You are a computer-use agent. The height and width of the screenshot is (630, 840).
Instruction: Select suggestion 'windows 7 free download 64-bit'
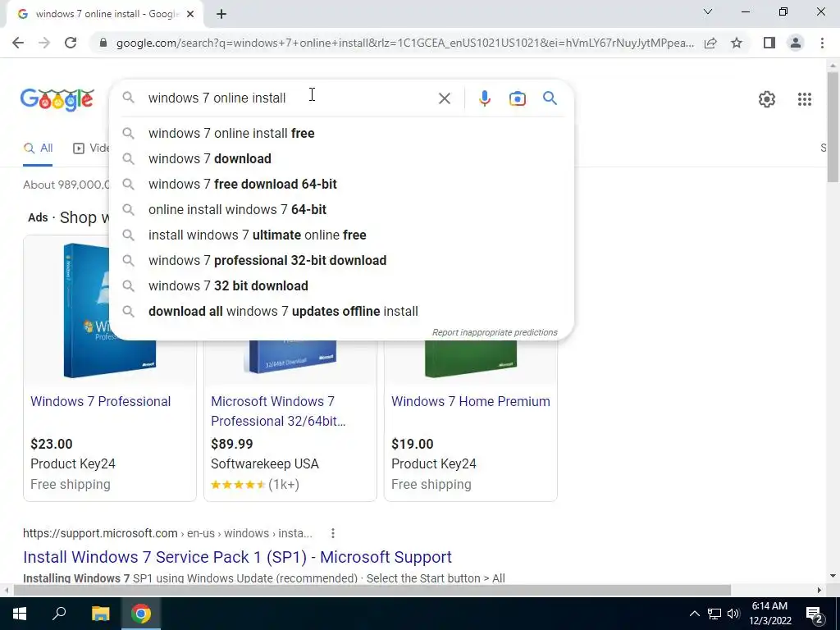(x=342, y=185)
